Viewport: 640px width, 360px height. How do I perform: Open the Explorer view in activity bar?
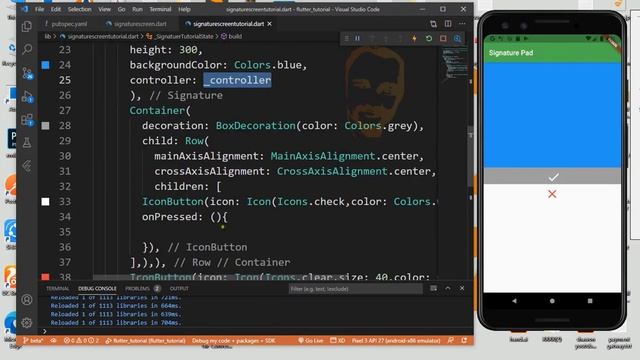27,27
